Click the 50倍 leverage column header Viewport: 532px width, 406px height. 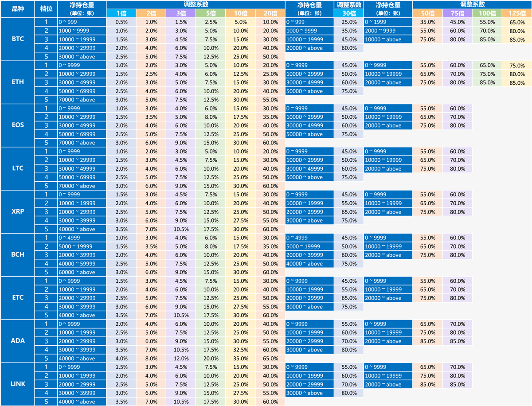[x=427, y=13]
